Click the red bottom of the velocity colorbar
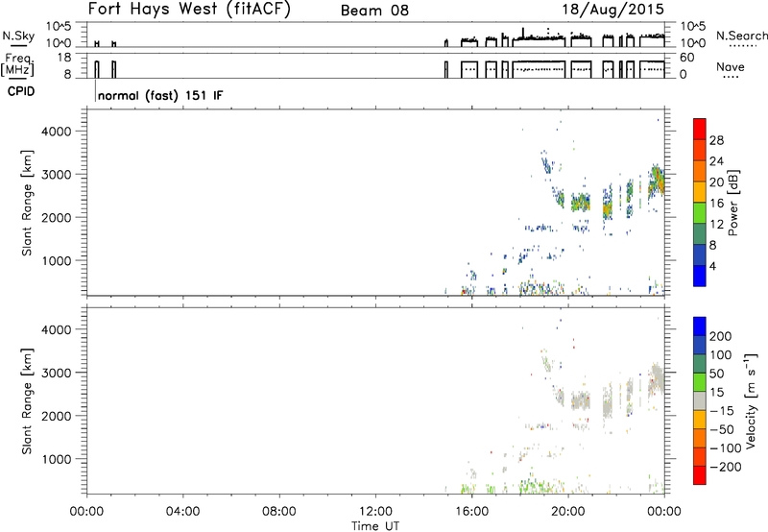Image resolution: width=768 pixels, height=532 pixels. [x=700, y=475]
